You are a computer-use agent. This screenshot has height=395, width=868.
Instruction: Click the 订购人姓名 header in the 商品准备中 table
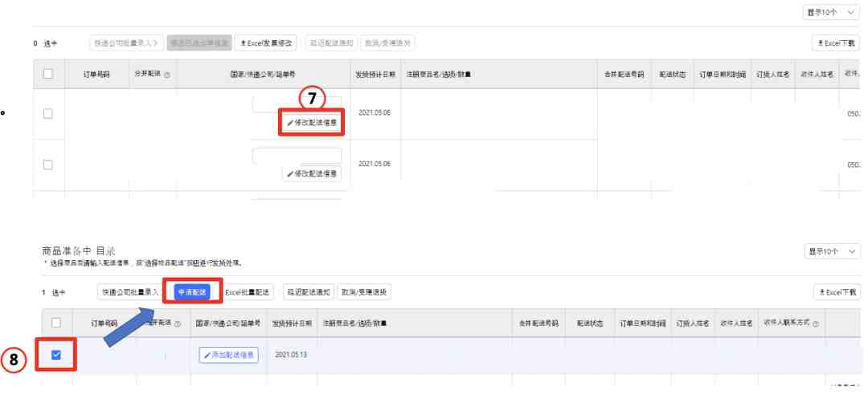click(693, 323)
